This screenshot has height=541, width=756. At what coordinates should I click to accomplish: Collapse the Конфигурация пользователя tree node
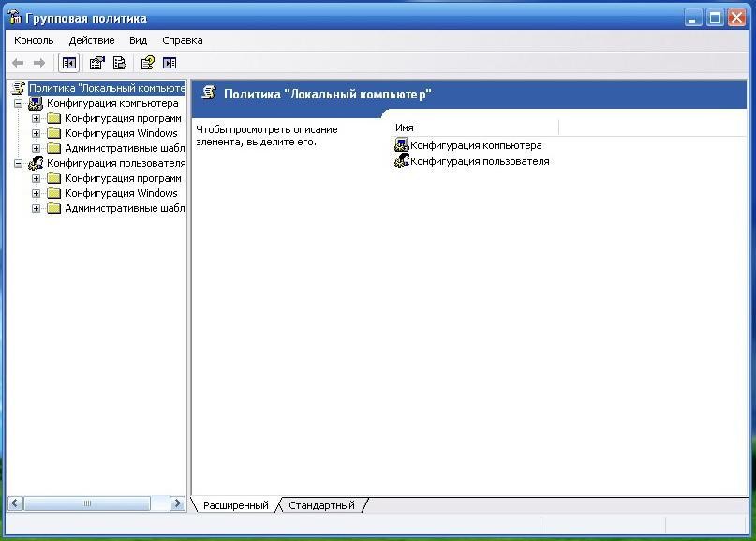point(18,163)
